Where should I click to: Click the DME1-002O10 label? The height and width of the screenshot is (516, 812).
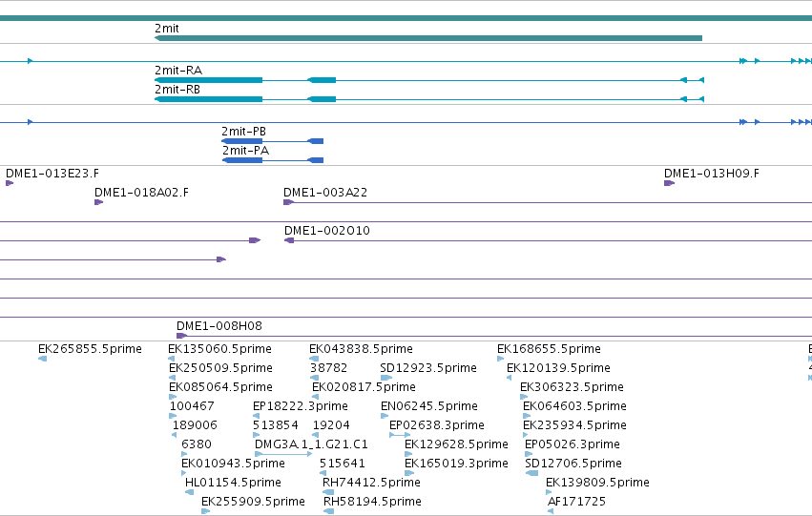click(x=327, y=231)
